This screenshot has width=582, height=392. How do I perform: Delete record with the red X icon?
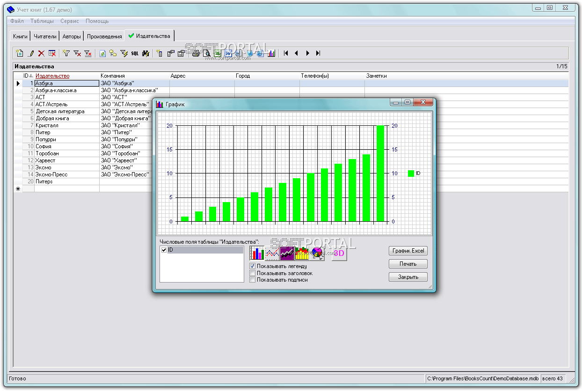click(41, 53)
